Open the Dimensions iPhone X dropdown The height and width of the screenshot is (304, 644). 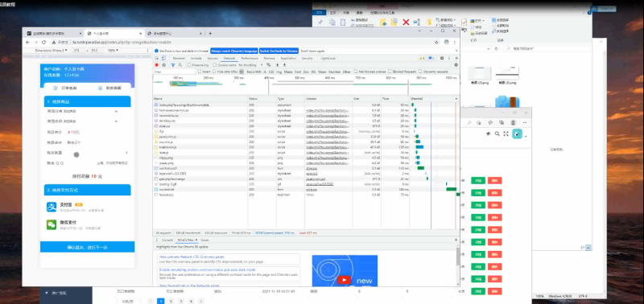51,50
